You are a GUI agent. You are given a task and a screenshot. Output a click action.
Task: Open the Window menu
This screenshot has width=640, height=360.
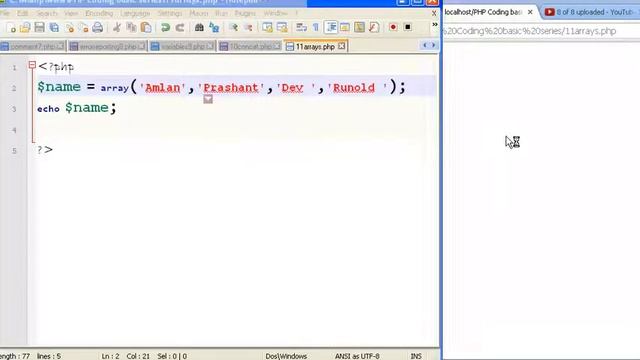(275, 13)
